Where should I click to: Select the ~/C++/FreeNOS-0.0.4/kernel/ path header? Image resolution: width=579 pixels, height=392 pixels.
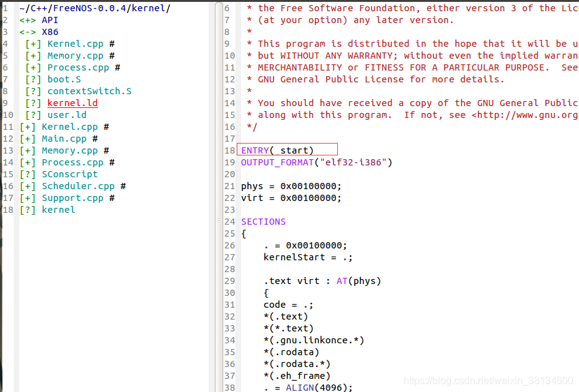tap(95, 8)
